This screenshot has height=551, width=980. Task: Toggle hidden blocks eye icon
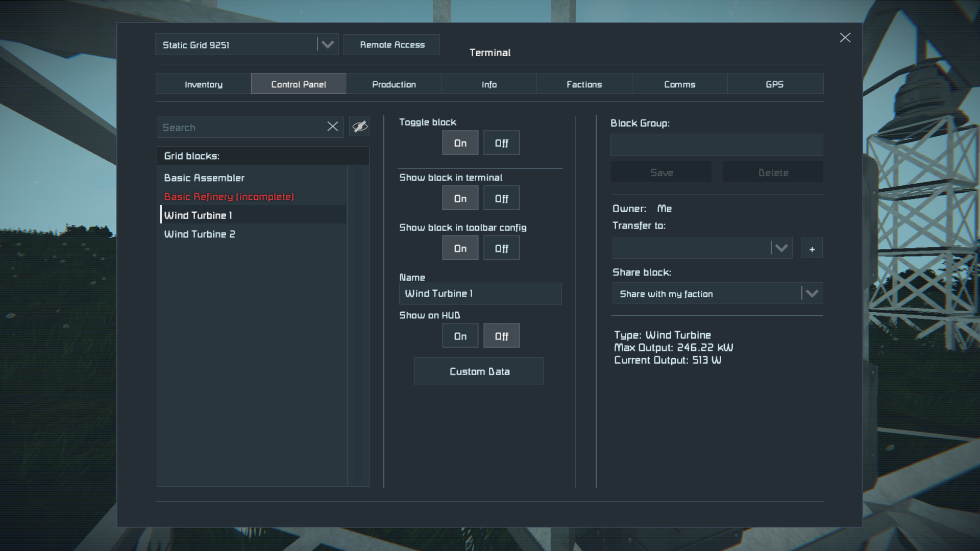(x=359, y=127)
